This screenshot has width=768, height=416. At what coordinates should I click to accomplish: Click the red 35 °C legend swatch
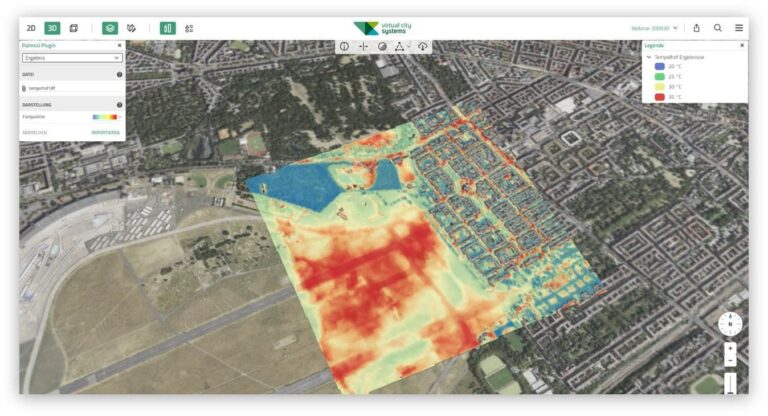click(x=660, y=97)
